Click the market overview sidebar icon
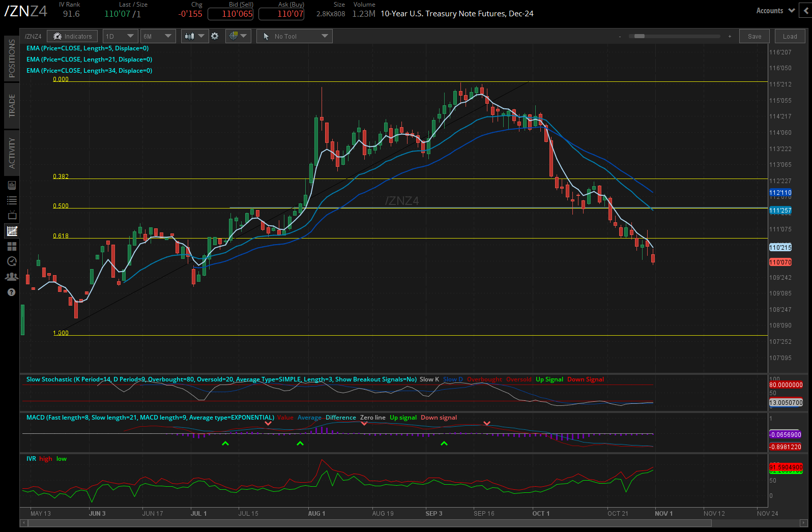This screenshot has width=812, height=532. 12,186
